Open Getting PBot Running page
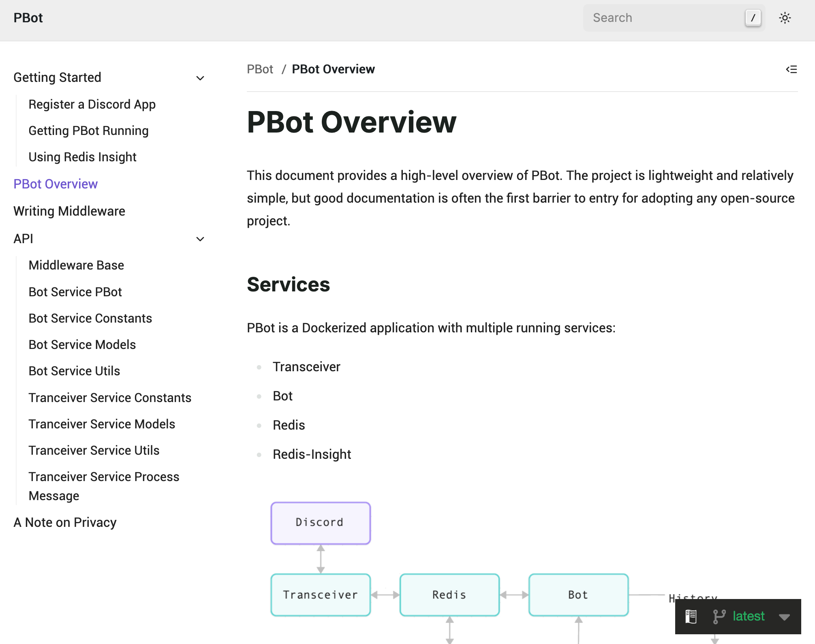 click(x=88, y=131)
